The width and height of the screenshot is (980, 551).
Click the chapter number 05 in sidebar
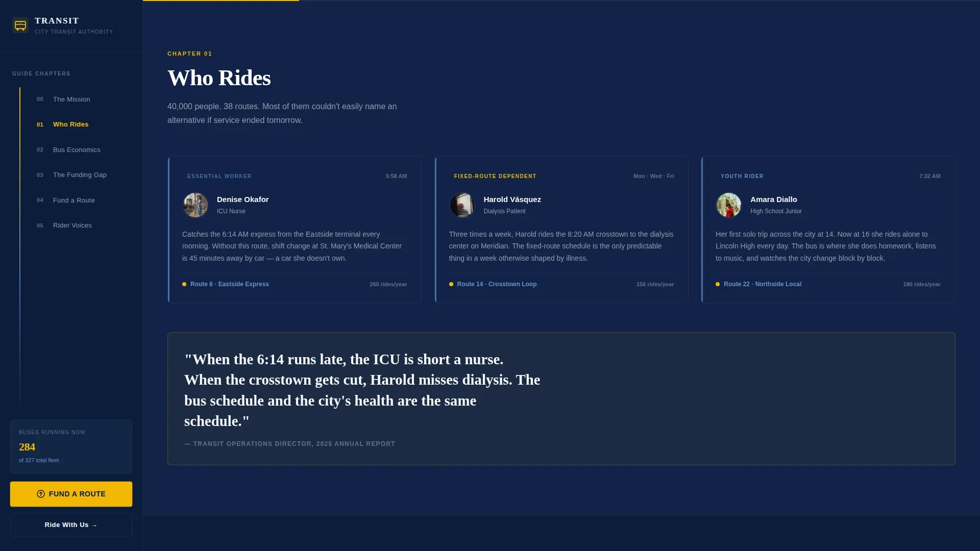click(40, 226)
